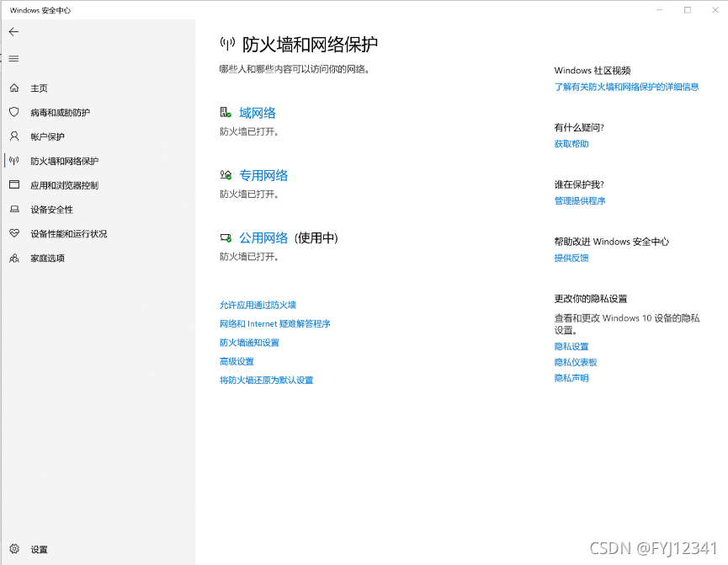Open 网络和 Internet 疑难解答程序
This screenshot has height=565, width=728.
pos(275,324)
